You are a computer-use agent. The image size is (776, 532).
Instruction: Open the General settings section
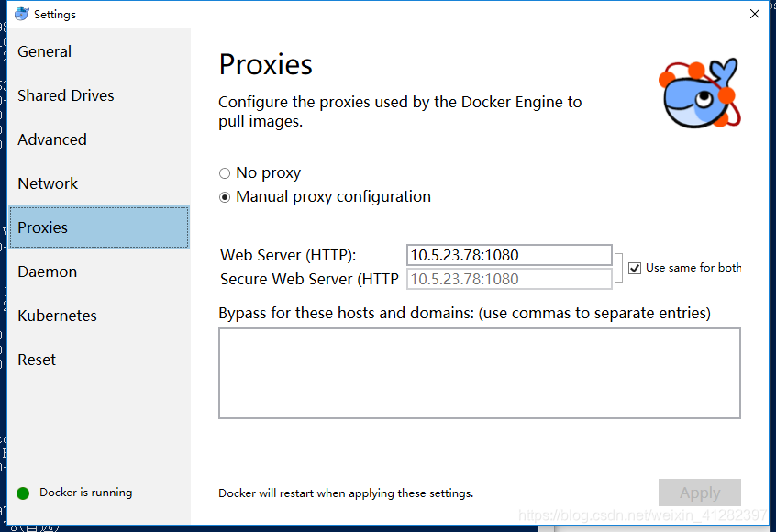click(x=44, y=51)
